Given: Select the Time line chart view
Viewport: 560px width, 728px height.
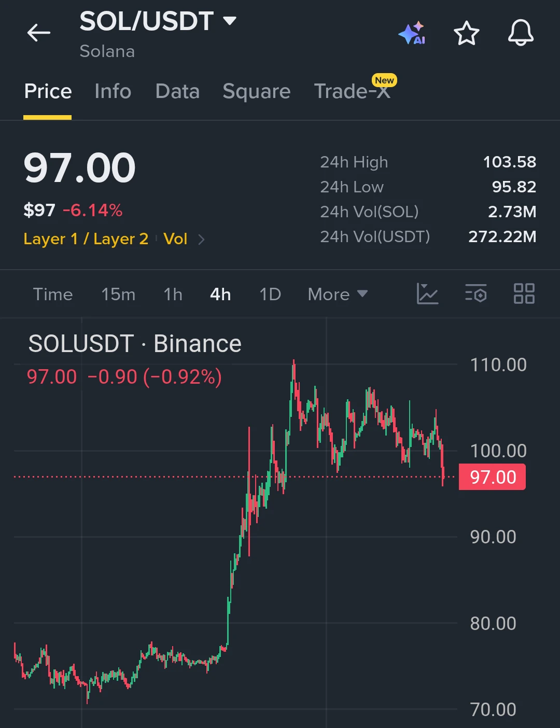Looking at the screenshot, I should point(53,294).
